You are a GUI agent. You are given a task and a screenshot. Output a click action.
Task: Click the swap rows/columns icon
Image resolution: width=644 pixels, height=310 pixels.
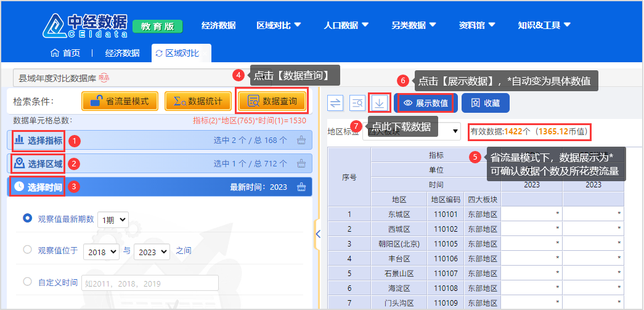point(335,103)
